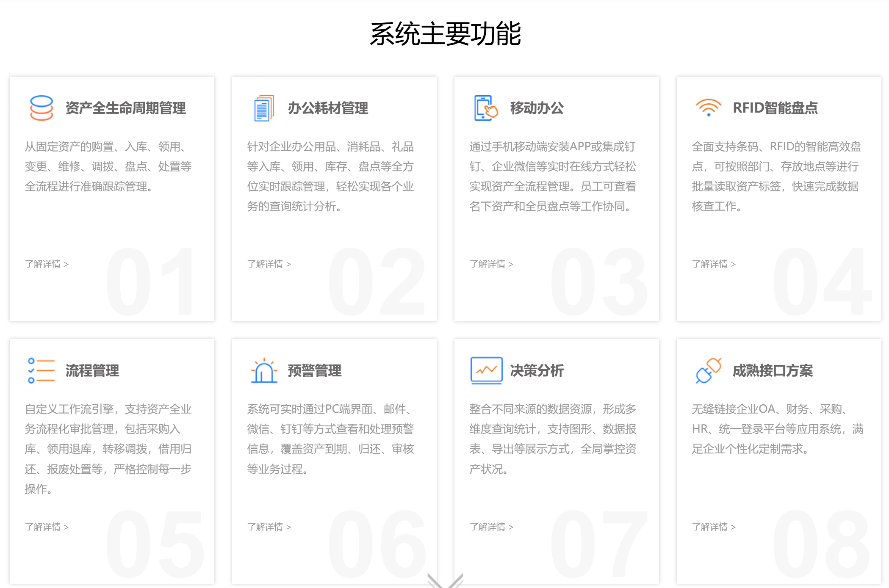Open 了解详情 link under 流程管理
This screenshot has height=588, width=889.
tap(47, 527)
